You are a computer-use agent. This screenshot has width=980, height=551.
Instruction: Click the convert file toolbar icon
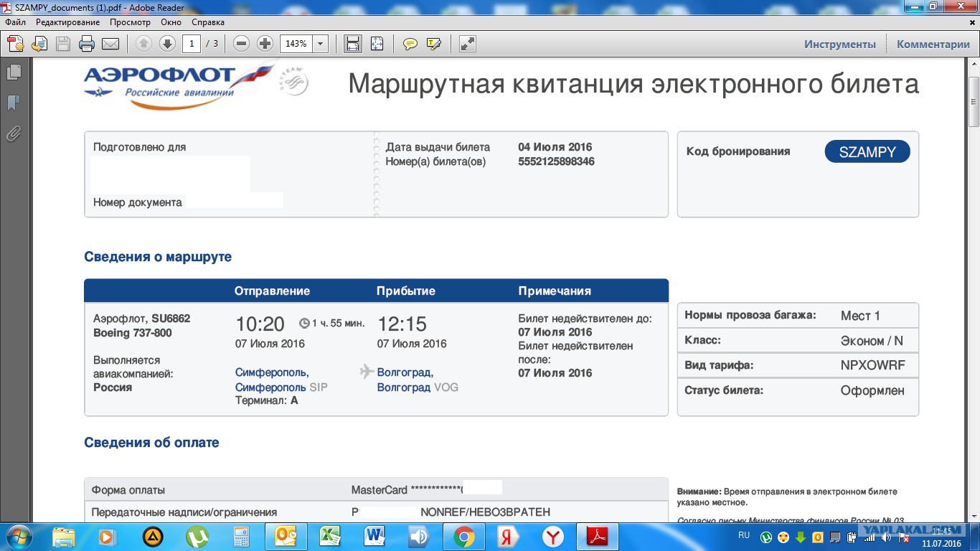pos(39,44)
